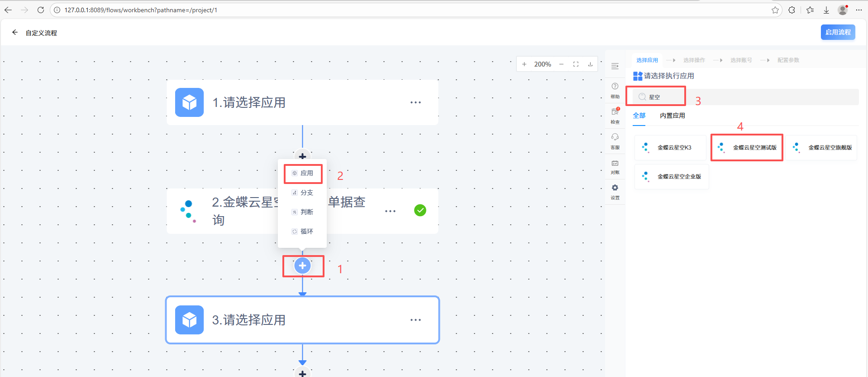Open the three-dot menu on node 3.请选择应用

point(415,320)
